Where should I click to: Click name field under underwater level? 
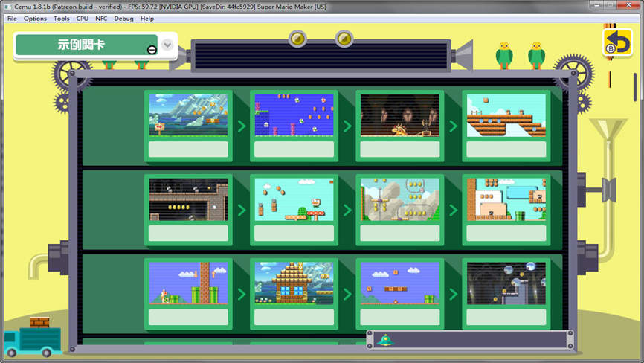click(x=294, y=150)
